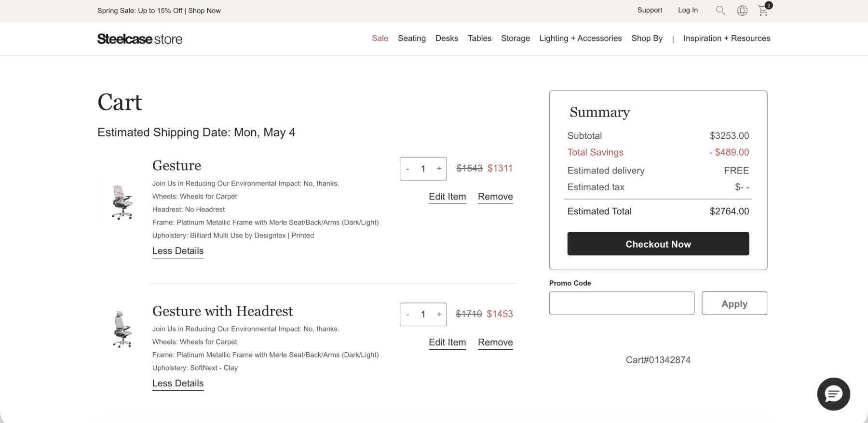868x423 pixels.
Task: Open the Desks menu
Action: (x=447, y=38)
